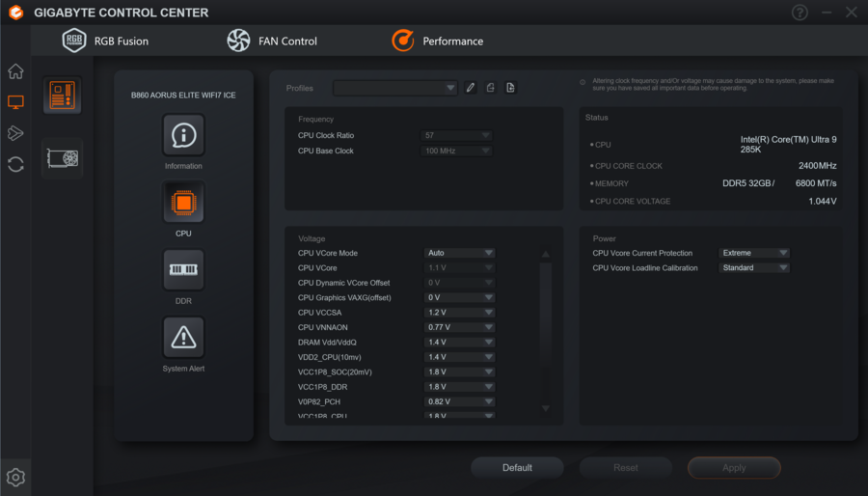868x496 pixels.
Task: Click the Apply button
Action: click(x=734, y=468)
